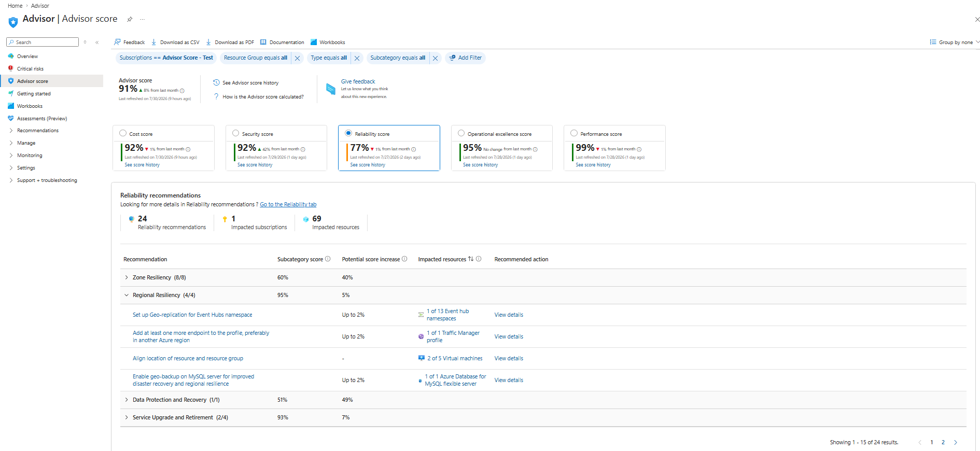The height and width of the screenshot is (451, 980).
Task: Click the Give feedback link
Action: 358,81
